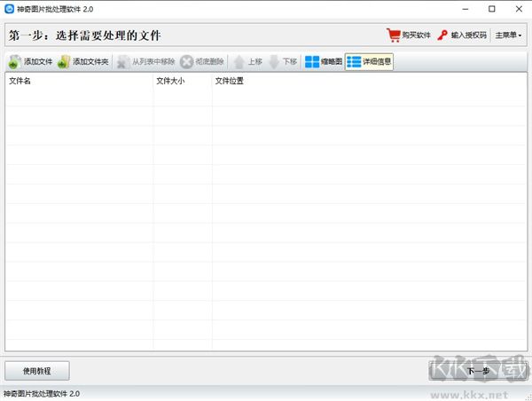The height and width of the screenshot is (401, 532).
Task: Click the 购买软件 shopping cart icon
Action: (394, 35)
